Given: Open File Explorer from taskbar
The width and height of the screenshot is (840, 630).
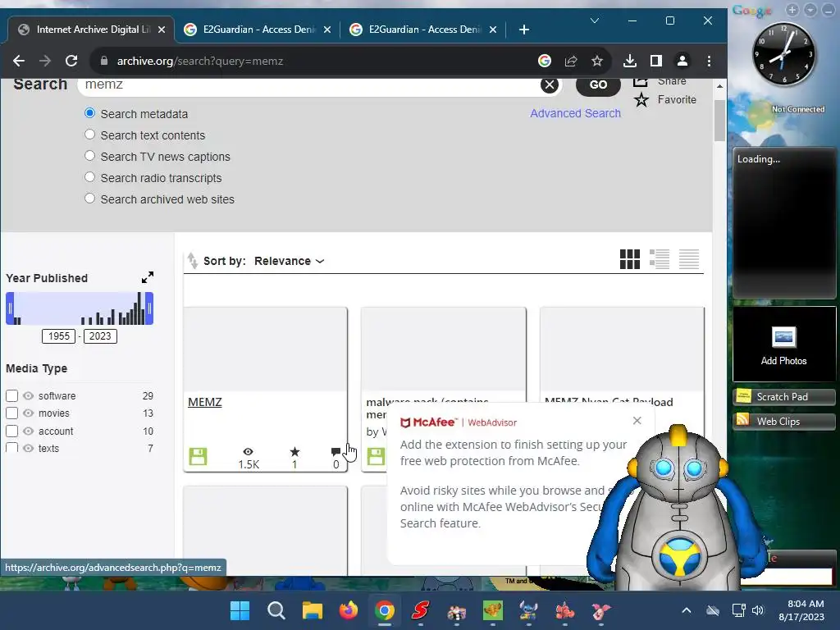Looking at the screenshot, I should [313, 610].
